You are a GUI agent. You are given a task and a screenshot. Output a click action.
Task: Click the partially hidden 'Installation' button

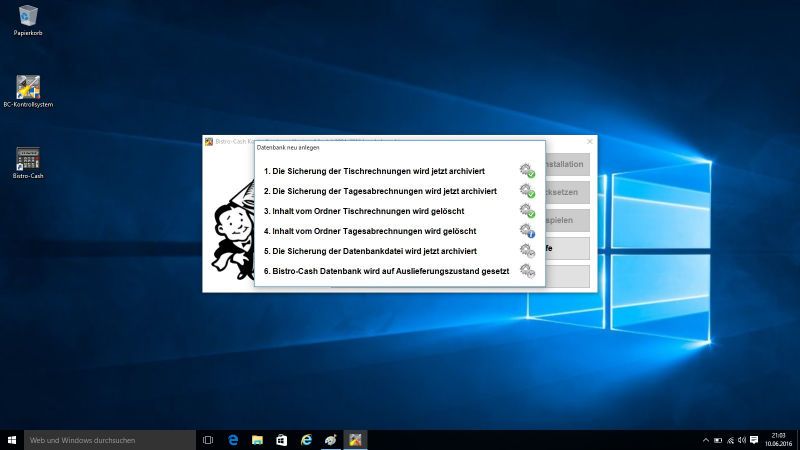point(567,164)
